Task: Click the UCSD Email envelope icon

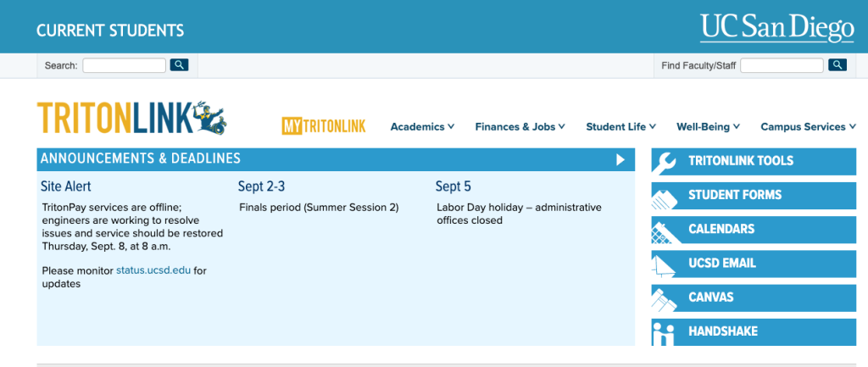Action: (x=665, y=264)
